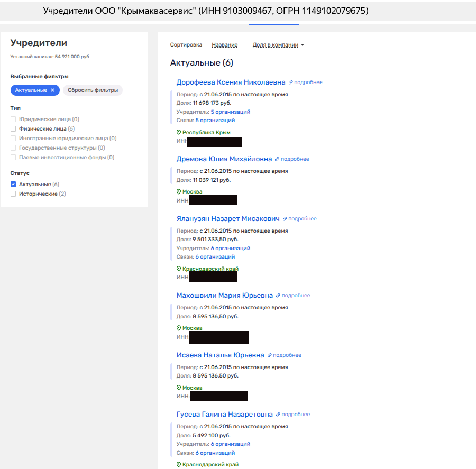Screen dimensions: 476x469
Task: Click link icon beside Гусева Галина Назаретовна
Action: click(279, 415)
